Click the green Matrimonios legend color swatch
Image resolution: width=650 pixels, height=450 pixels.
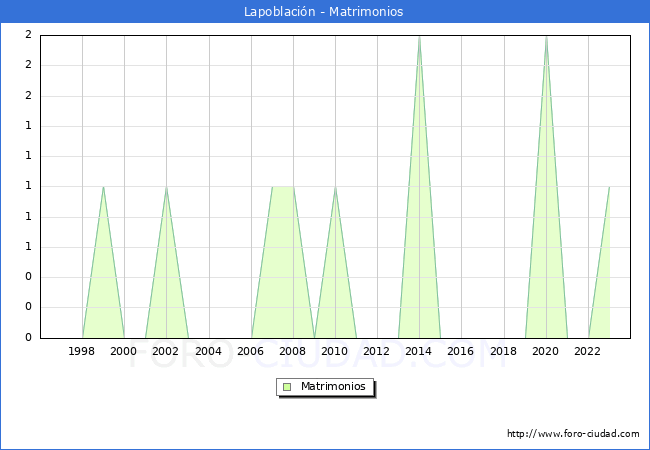point(287,386)
